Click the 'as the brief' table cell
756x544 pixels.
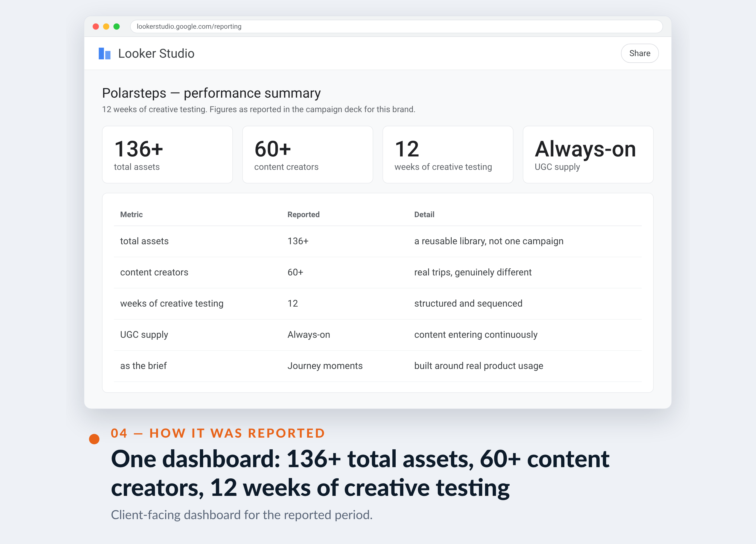143,366
